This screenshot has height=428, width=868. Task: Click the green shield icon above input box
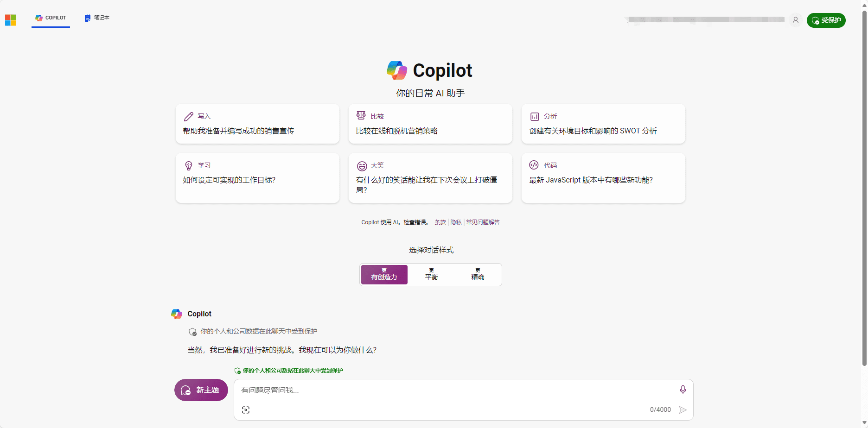(x=237, y=371)
